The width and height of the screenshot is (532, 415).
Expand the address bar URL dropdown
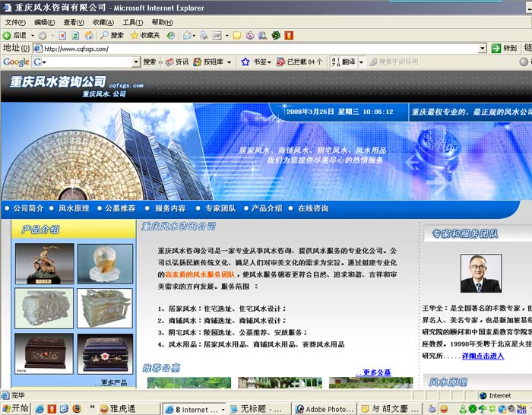click(482, 49)
